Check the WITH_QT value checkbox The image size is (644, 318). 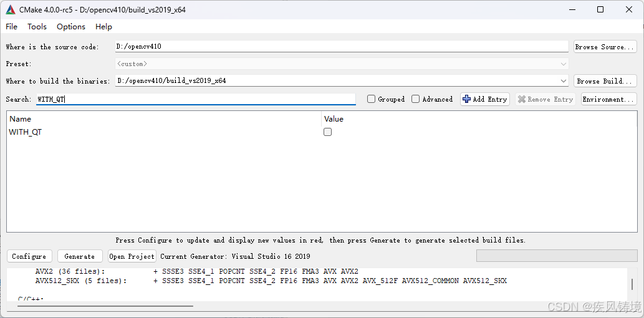point(327,132)
